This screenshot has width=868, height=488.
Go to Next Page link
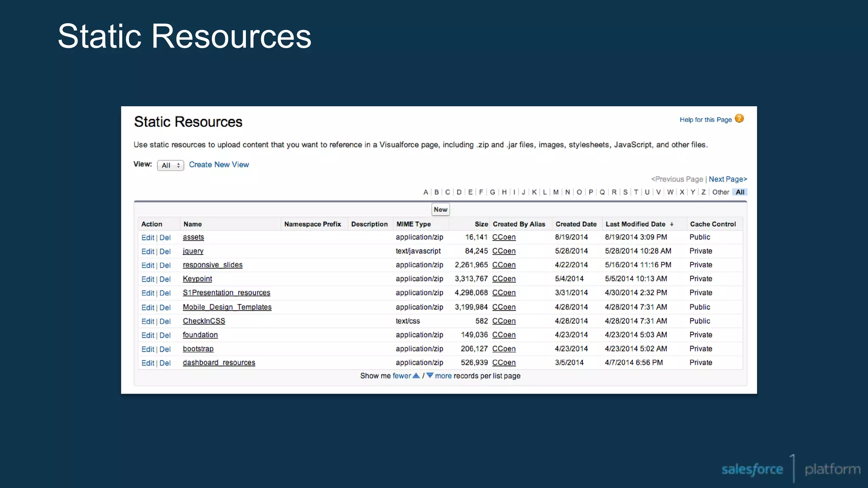728,179
